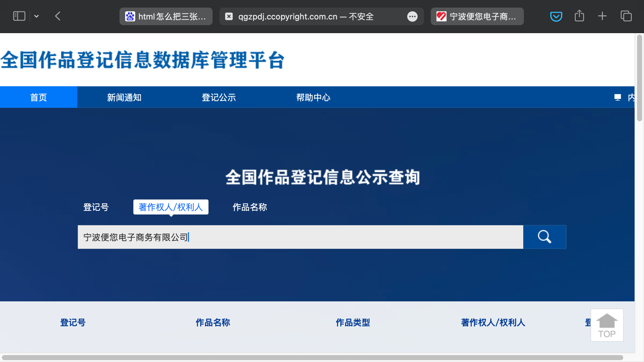Open the 帮助中心 link

coord(313,97)
